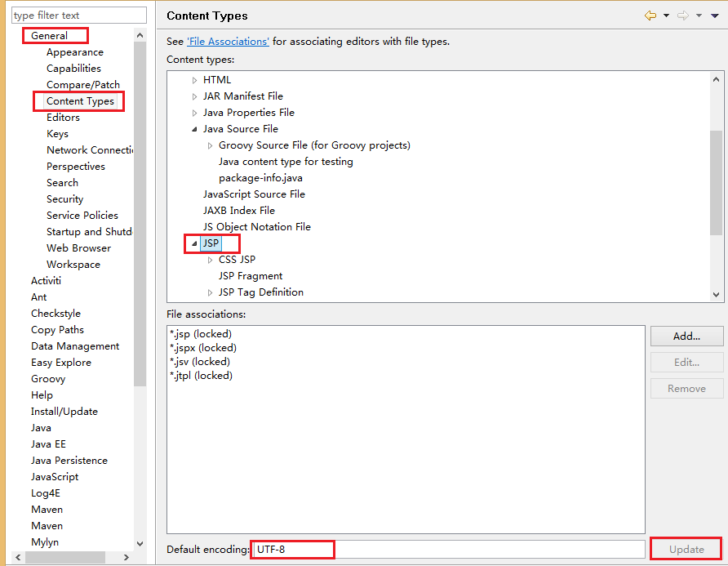Open Compare/Patch preferences
This screenshot has height=566, width=728.
[x=83, y=85]
